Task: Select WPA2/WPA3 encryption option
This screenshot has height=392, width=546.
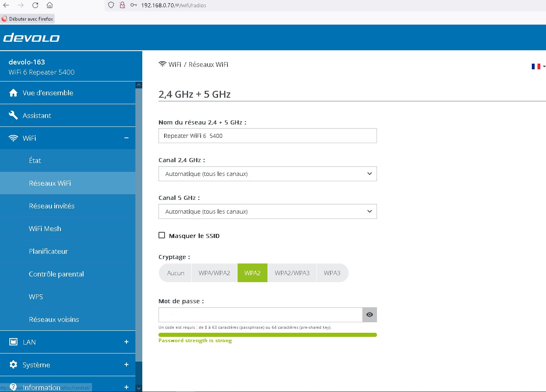Action: (292, 273)
